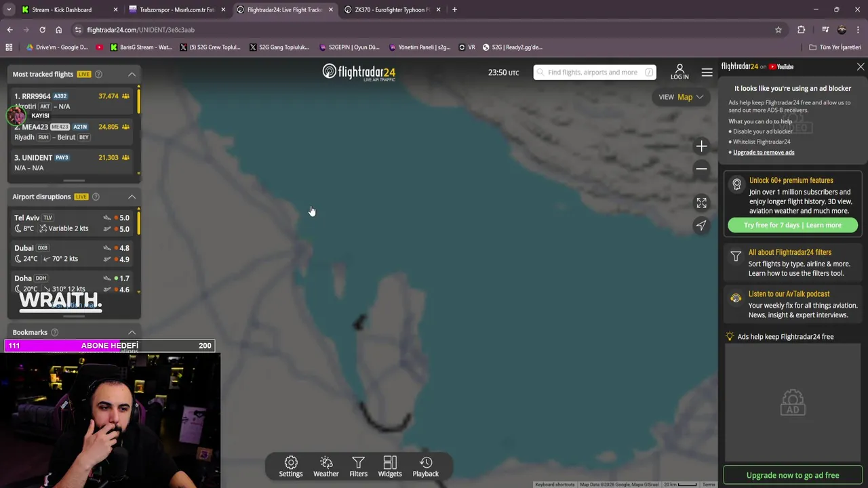Image resolution: width=868 pixels, height=488 pixels.
Task: Center map on my location
Action: pyautogui.click(x=701, y=225)
